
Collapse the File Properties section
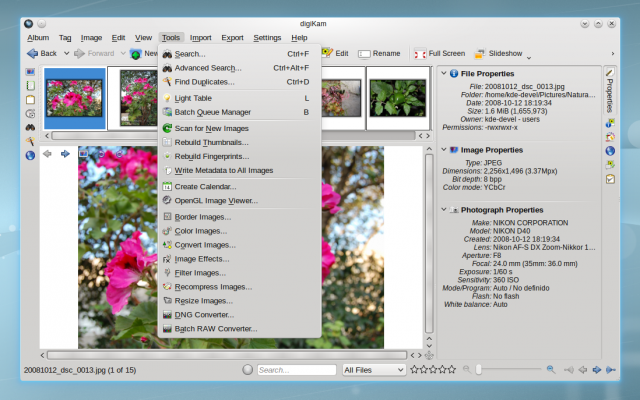click(x=444, y=73)
